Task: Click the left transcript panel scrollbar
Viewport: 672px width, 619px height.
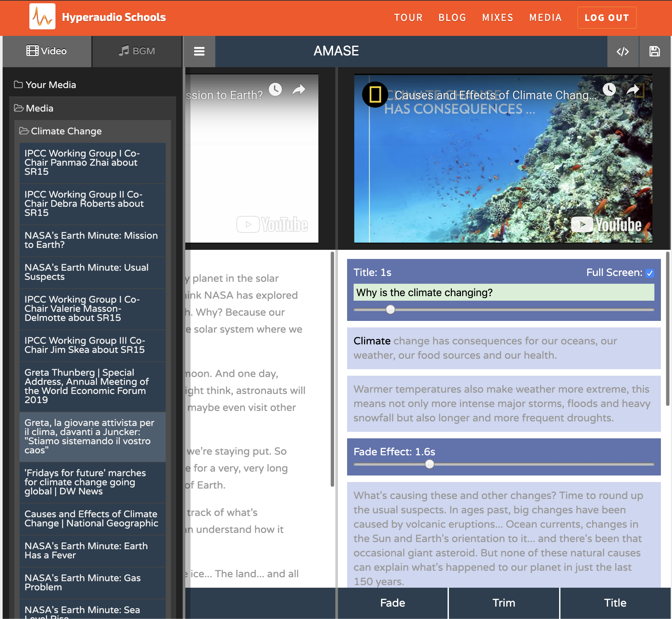Action: (332, 369)
